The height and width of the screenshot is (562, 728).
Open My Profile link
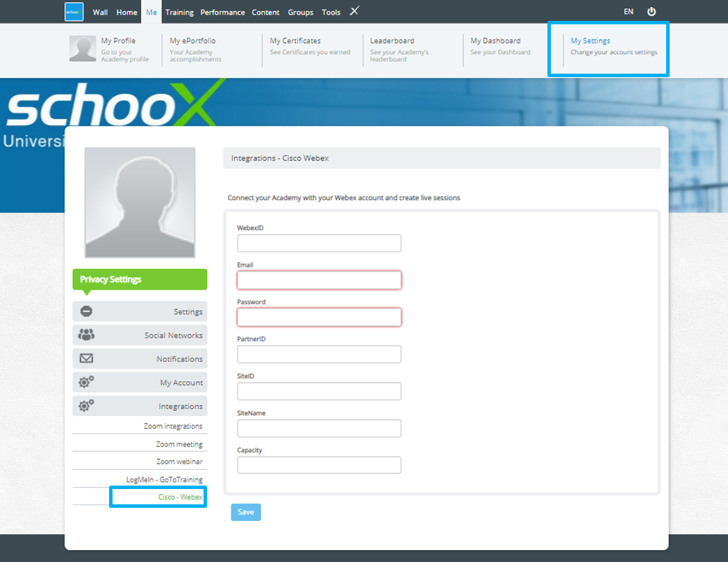118,41
